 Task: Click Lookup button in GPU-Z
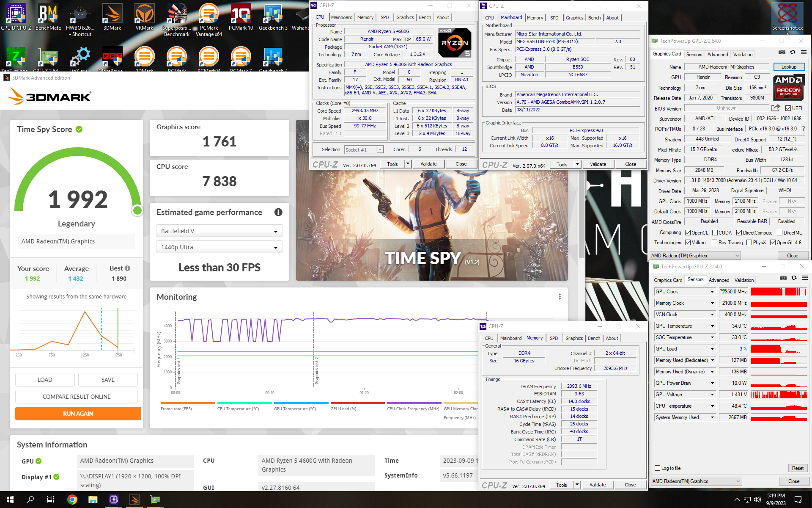[789, 67]
